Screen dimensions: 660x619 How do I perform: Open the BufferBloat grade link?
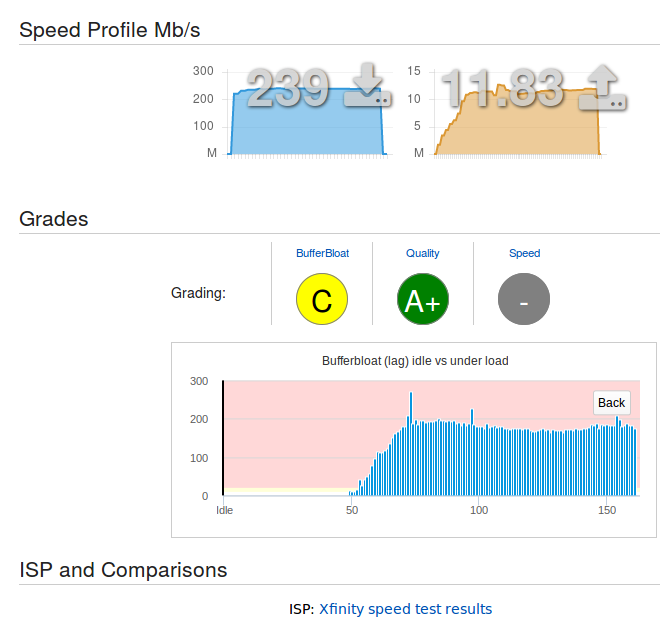322,253
